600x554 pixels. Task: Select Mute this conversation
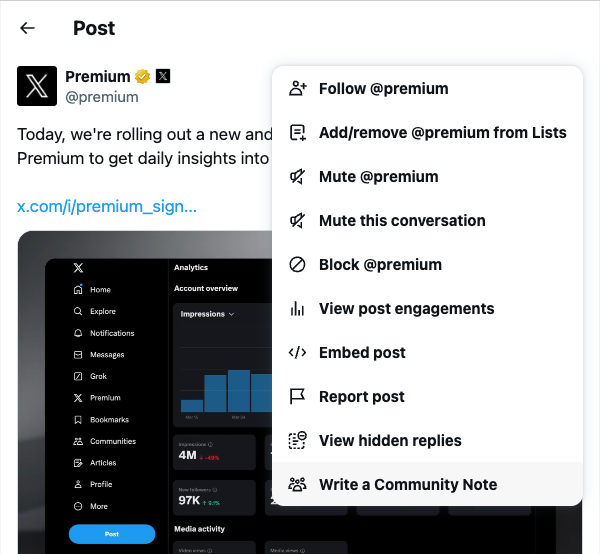(x=427, y=220)
